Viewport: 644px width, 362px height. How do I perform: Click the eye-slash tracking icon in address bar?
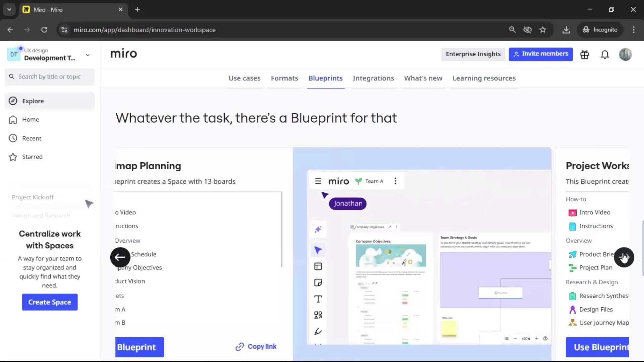(528, 29)
